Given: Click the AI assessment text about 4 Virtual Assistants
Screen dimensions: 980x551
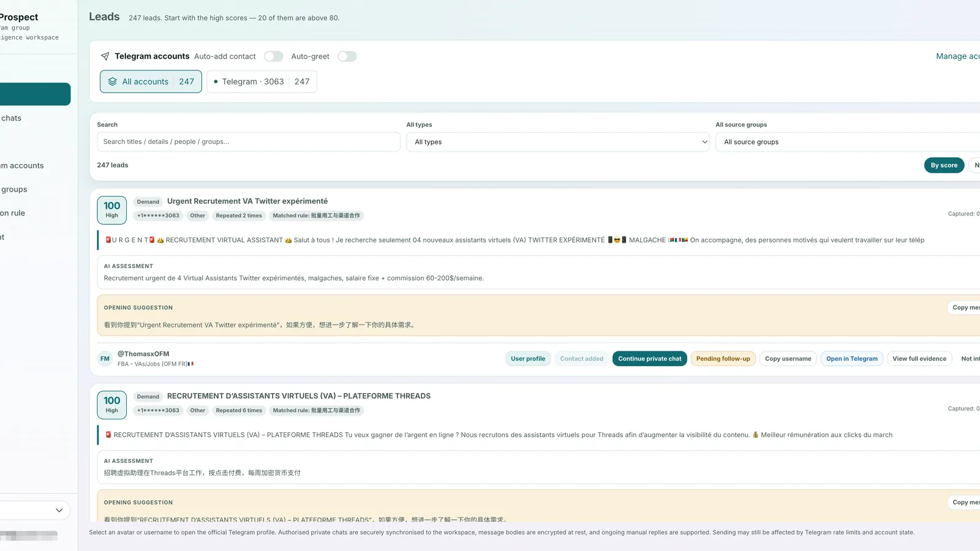Looking at the screenshot, I should point(294,278).
